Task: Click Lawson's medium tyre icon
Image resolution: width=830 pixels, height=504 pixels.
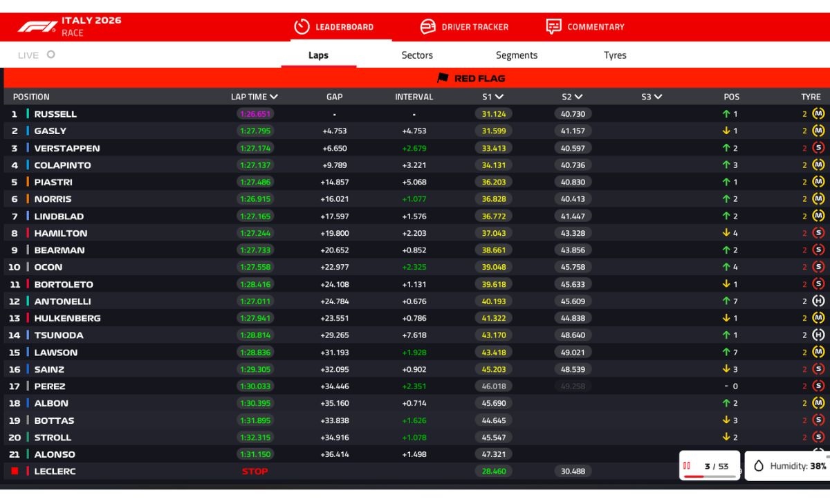Action: coord(818,352)
